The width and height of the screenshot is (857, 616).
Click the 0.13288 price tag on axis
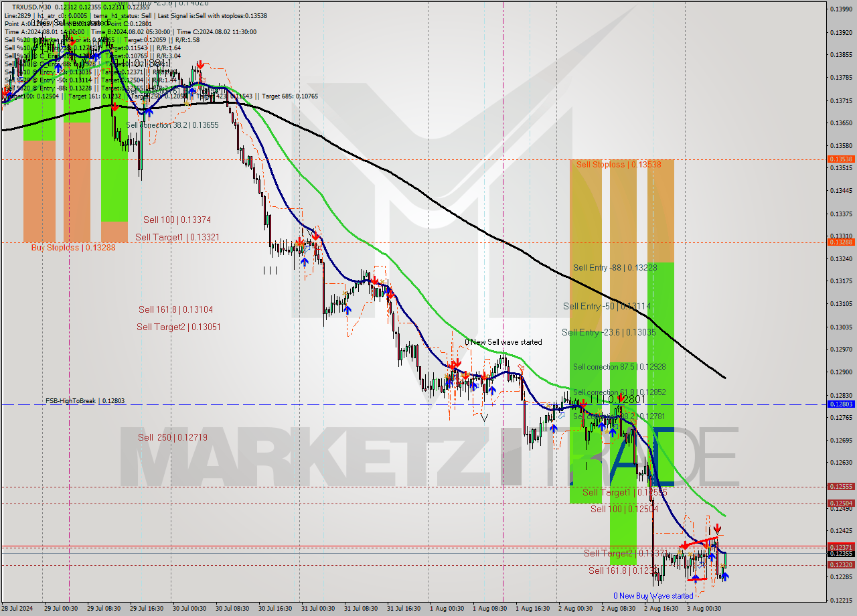point(840,242)
